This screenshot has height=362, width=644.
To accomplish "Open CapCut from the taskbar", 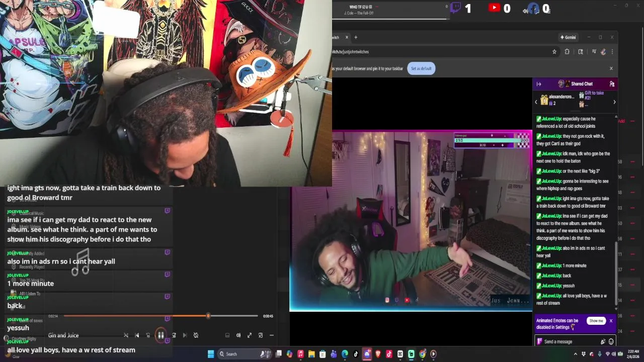I will 400,354.
